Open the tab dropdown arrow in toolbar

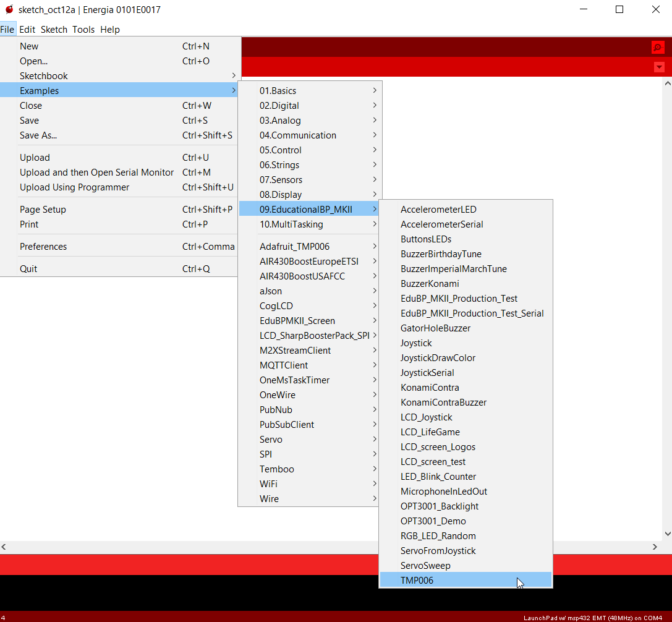click(659, 67)
